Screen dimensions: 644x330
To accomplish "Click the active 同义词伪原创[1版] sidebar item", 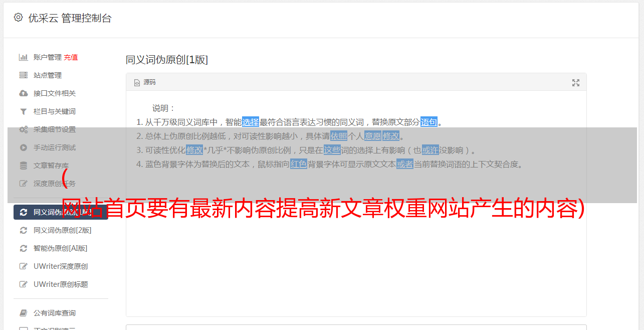I will [61, 212].
